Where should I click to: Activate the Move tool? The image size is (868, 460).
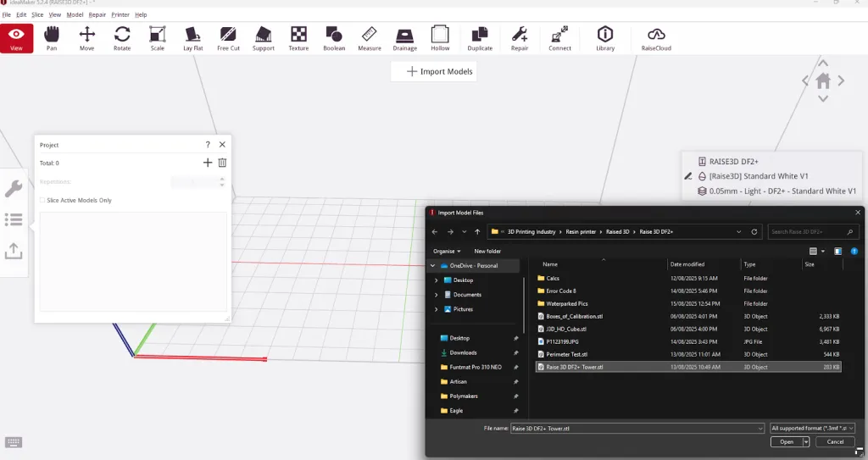(x=87, y=38)
